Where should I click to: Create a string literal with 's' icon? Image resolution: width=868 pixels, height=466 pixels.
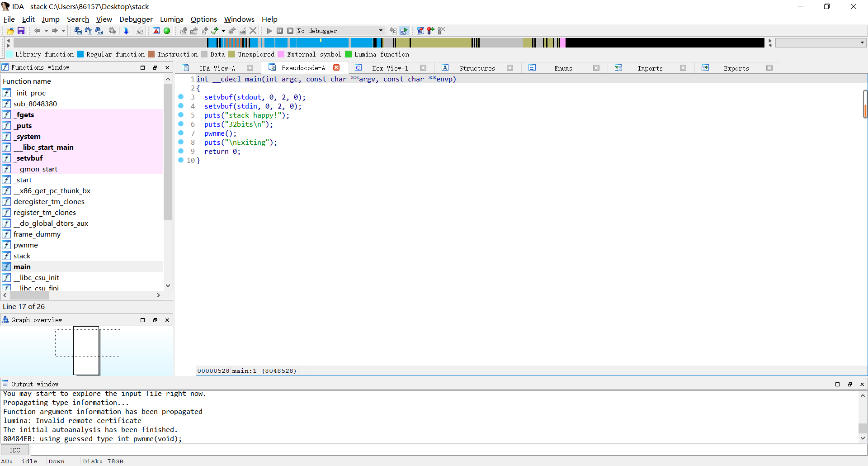[215, 31]
